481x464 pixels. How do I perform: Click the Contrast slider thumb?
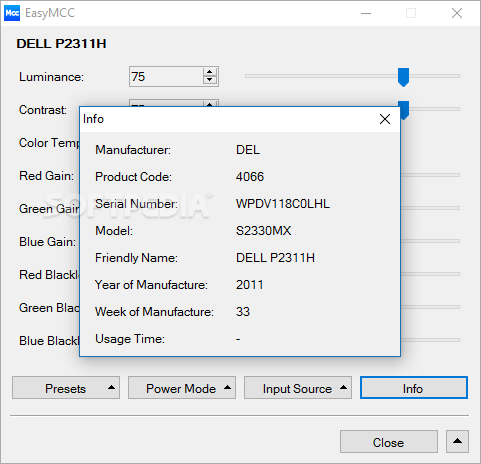tap(404, 111)
